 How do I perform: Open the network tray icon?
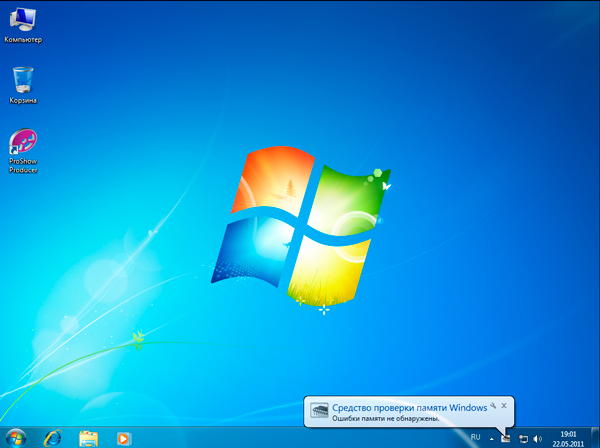tap(523, 439)
